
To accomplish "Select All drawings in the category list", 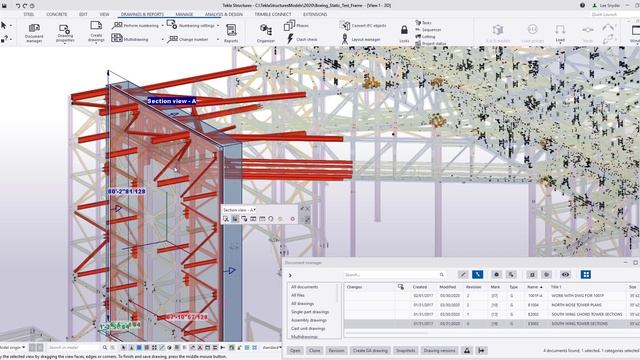I will point(302,304).
